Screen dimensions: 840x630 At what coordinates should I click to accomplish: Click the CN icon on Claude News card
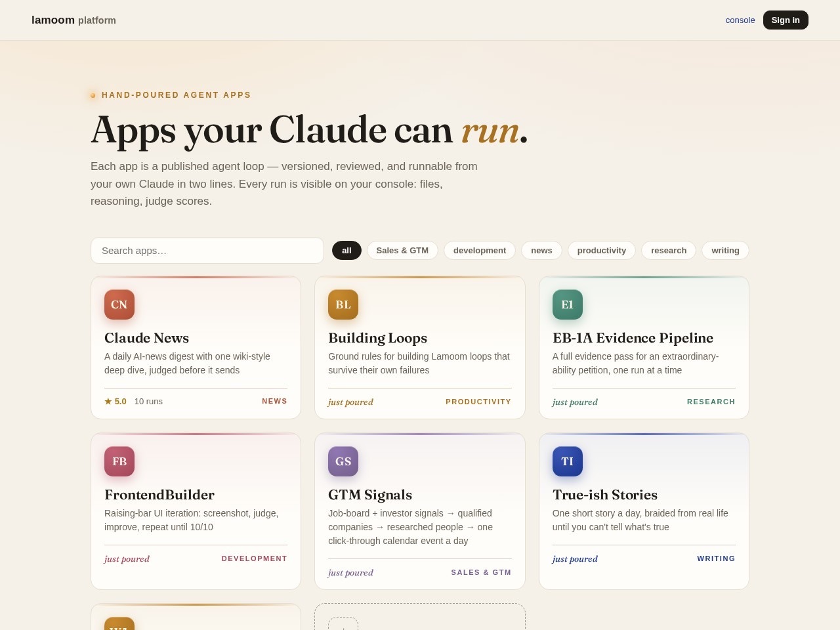pos(119,304)
